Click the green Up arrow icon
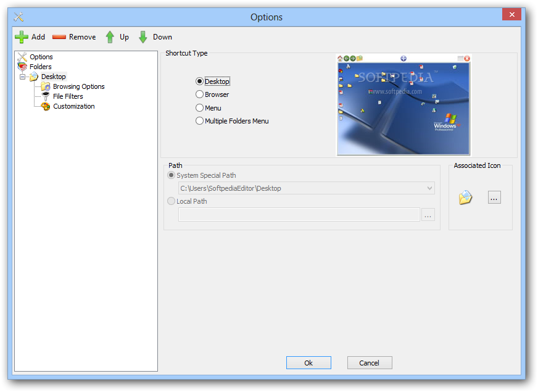The image size is (538, 392). pyautogui.click(x=110, y=37)
